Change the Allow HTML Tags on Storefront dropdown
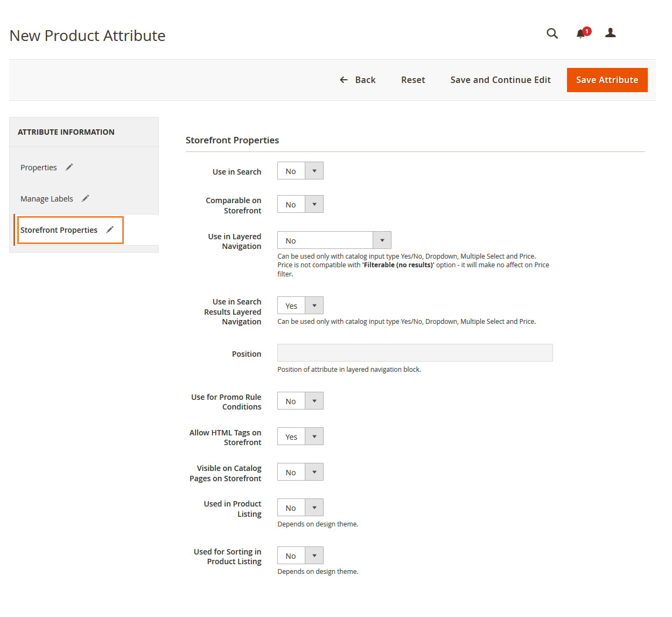The width and height of the screenshot is (672, 617). pyautogui.click(x=300, y=436)
